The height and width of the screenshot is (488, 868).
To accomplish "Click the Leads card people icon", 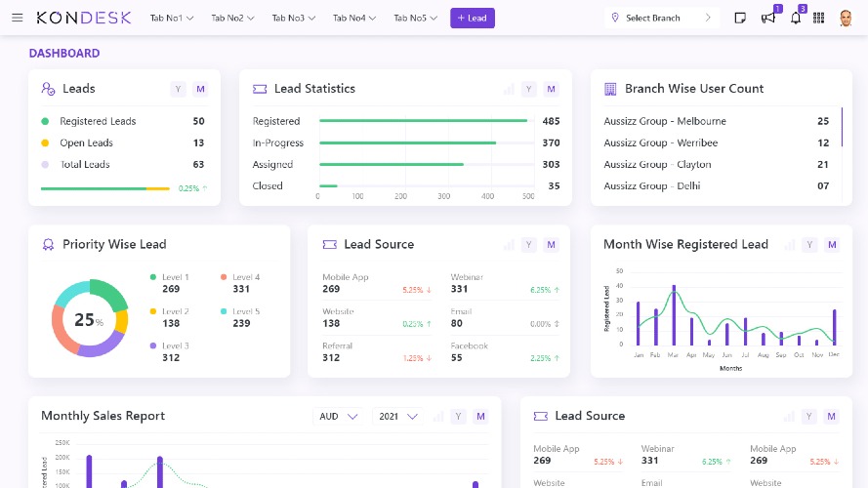I will [48, 89].
